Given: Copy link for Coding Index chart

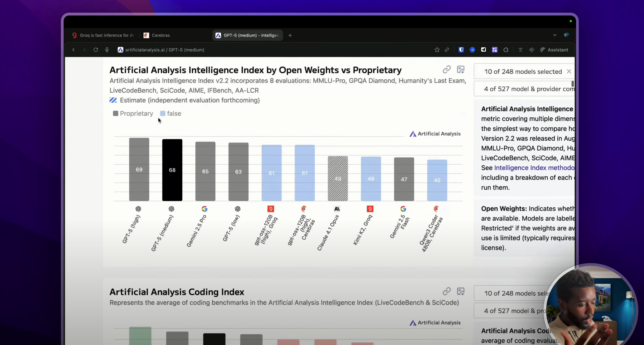Looking at the screenshot, I should click(447, 291).
